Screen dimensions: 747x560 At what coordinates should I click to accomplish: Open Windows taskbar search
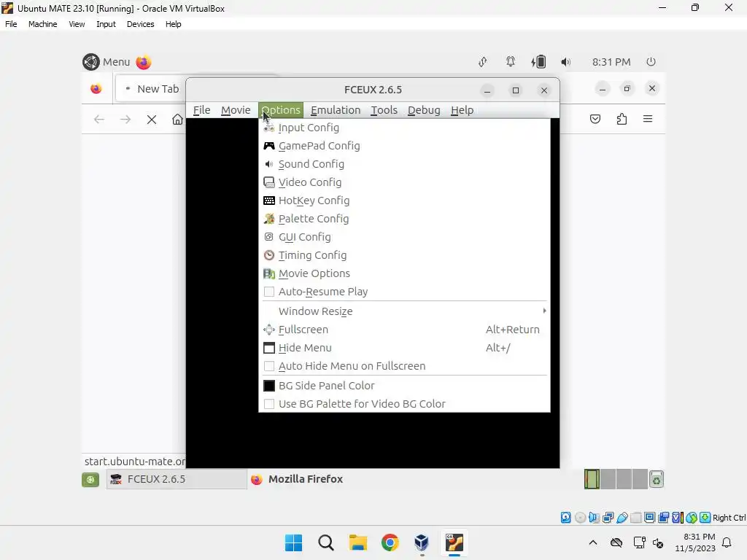point(326,542)
